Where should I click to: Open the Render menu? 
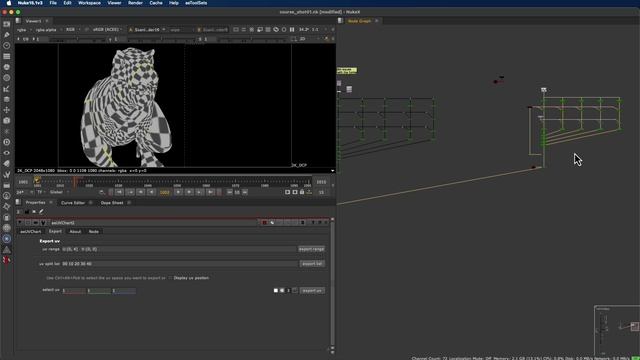pyautogui.click(x=136, y=3)
